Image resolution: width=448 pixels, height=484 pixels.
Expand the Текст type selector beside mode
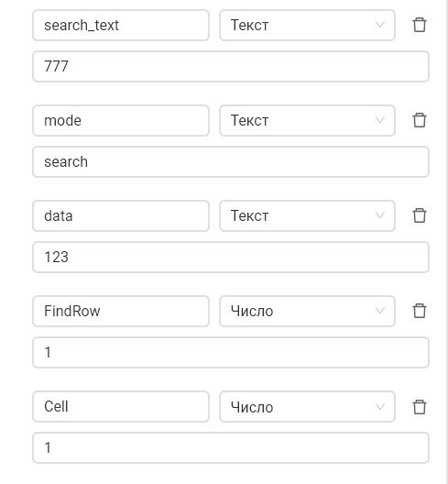click(x=307, y=120)
